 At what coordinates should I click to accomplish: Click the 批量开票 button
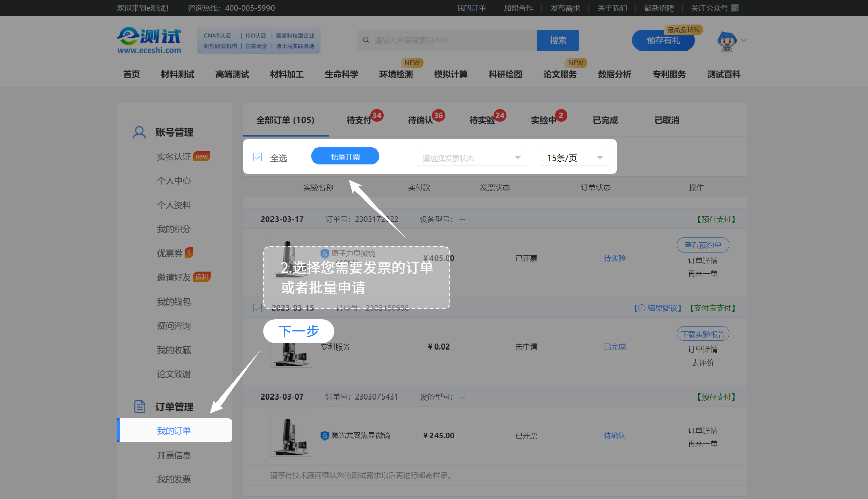[x=345, y=157]
